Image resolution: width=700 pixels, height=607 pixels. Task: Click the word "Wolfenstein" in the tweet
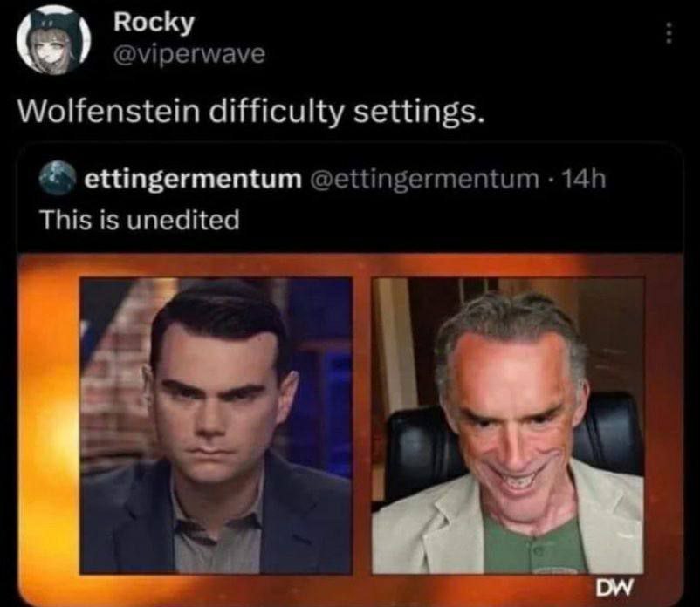point(105,112)
